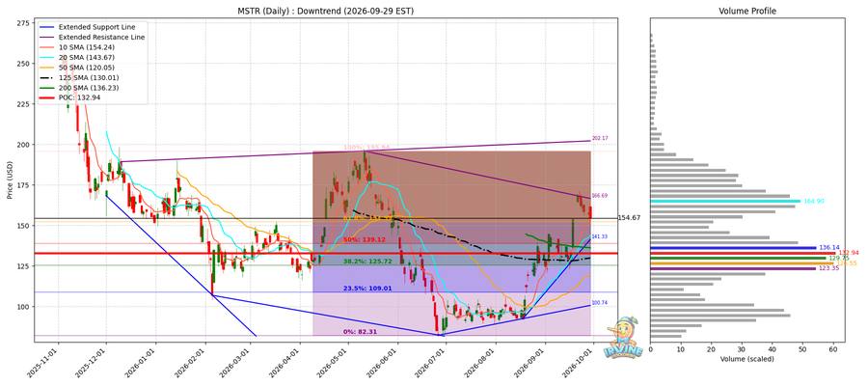Click the red POC volume bar labeled 132.94
868x386 pixels.
click(x=743, y=253)
